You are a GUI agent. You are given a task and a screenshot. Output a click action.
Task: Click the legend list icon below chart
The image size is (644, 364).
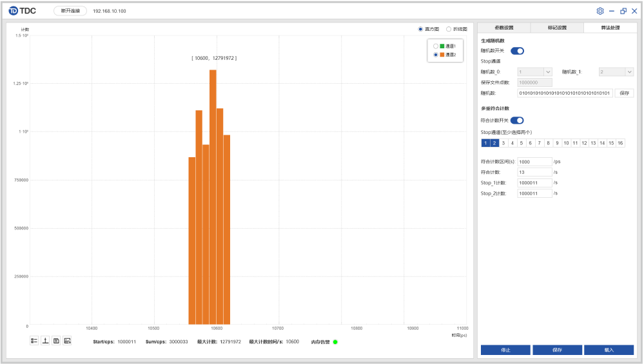(34, 341)
